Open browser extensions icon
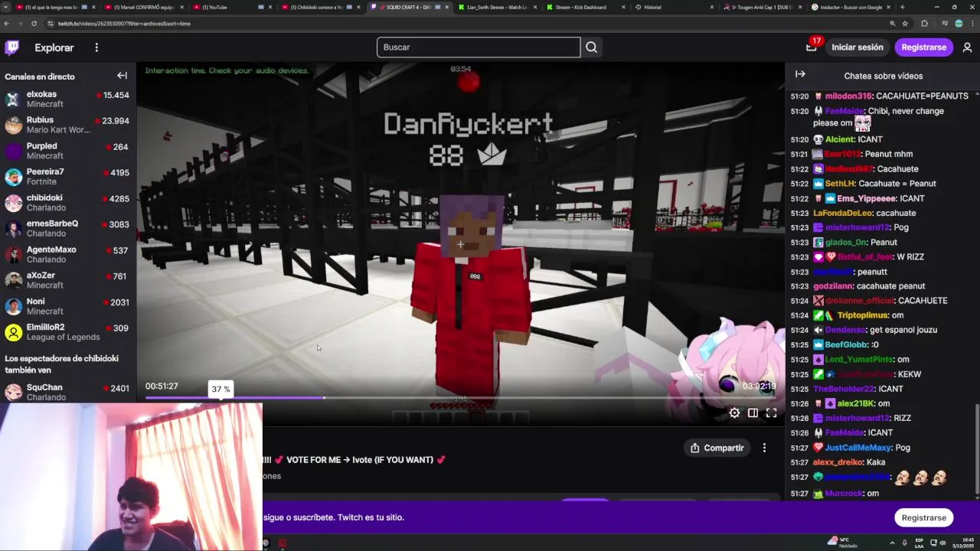Viewport: 980px width, 551px height. 924,24
